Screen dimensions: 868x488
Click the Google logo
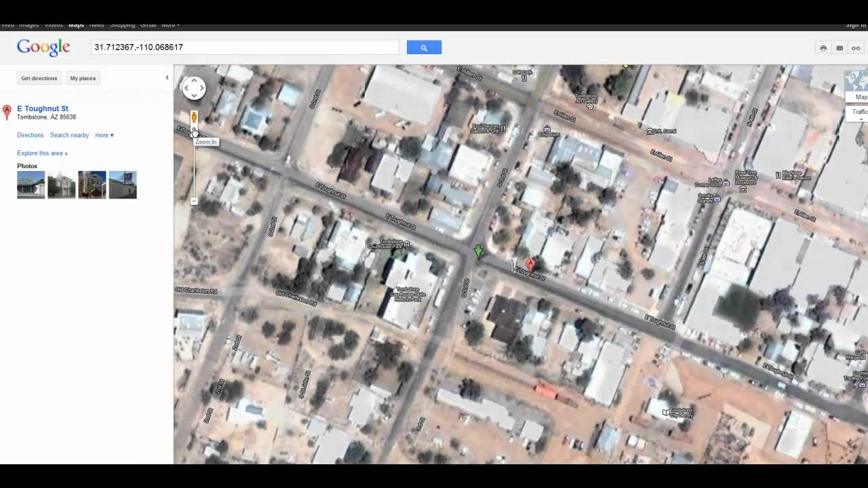43,47
